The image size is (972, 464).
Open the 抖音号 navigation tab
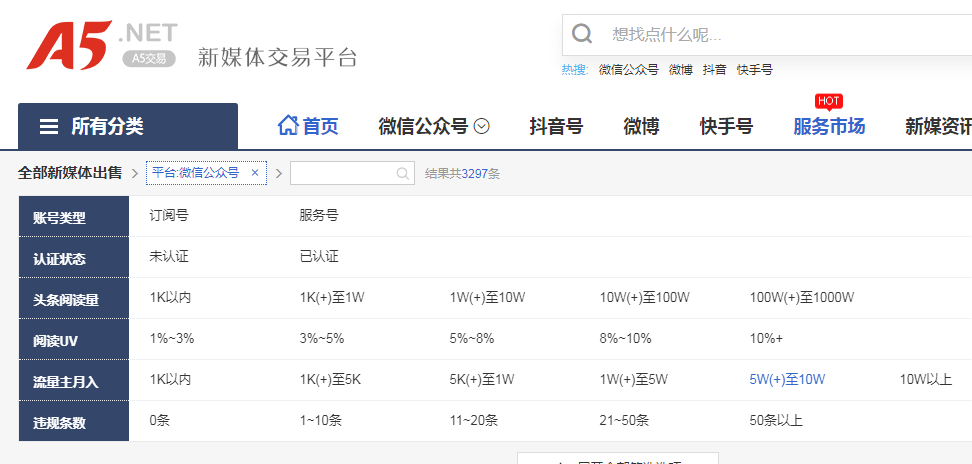(x=556, y=127)
